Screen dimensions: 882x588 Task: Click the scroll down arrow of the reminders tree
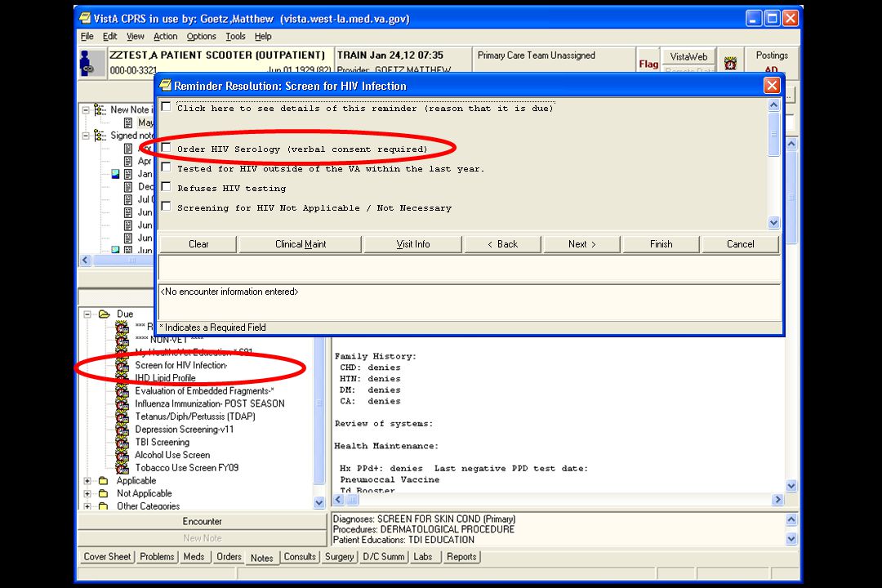click(x=319, y=503)
